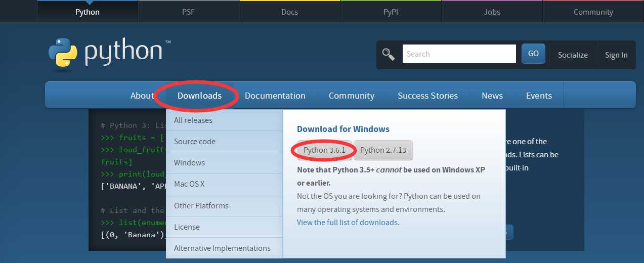The image size is (644, 263).
Task: Select All releases from Downloads menu
Action: pos(224,120)
